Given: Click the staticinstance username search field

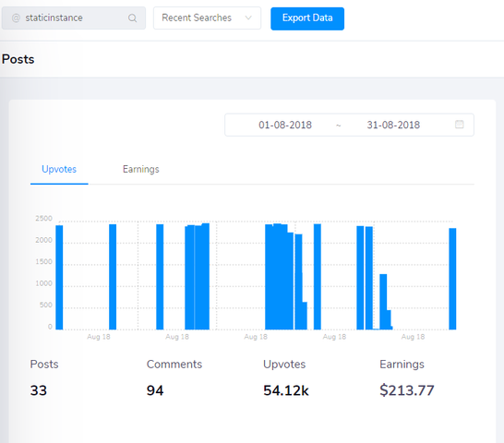Looking at the screenshot, I should pos(74,18).
